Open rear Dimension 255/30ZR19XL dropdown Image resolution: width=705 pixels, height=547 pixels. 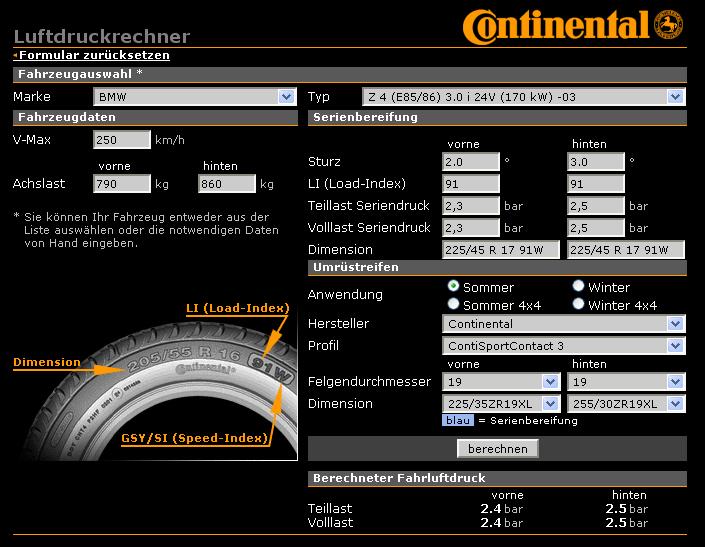tap(626, 404)
